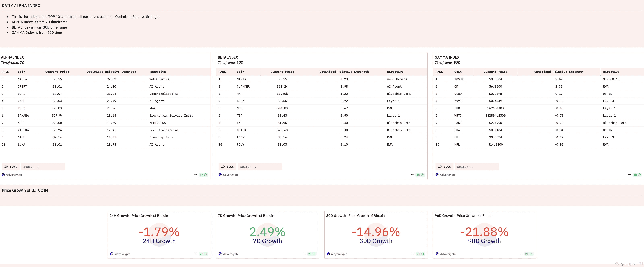Click the GAMMA INDEX search field
The height and width of the screenshot is (267, 644).
(477, 167)
